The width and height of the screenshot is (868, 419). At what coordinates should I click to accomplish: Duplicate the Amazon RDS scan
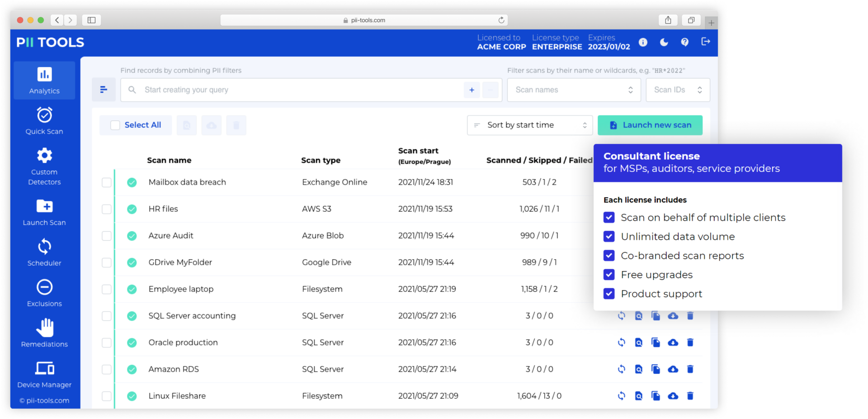pyautogui.click(x=656, y=369)
